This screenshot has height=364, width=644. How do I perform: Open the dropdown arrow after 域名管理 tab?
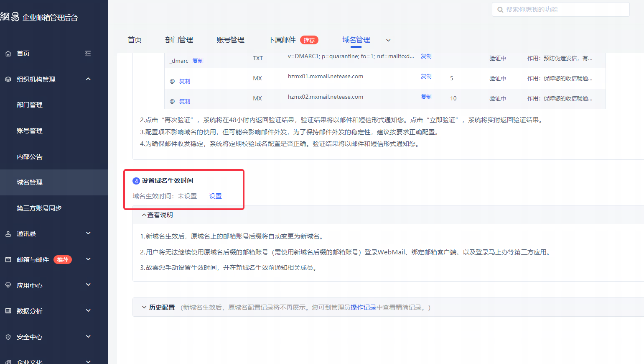tap(388, 41)
